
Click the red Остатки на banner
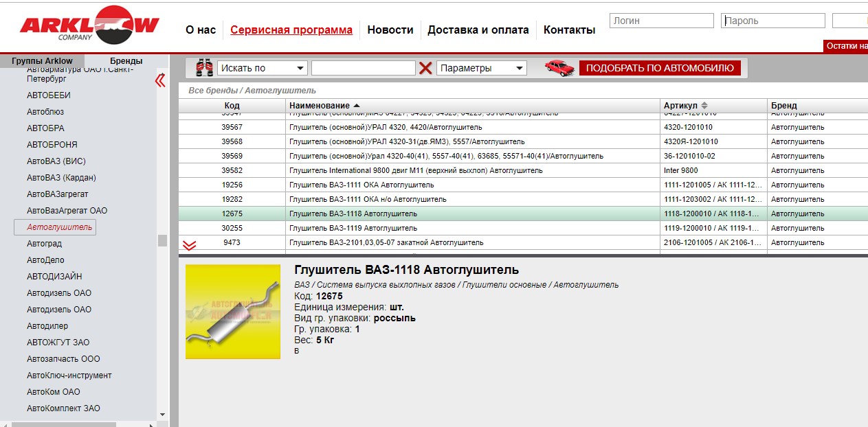(x=846, y=46)
